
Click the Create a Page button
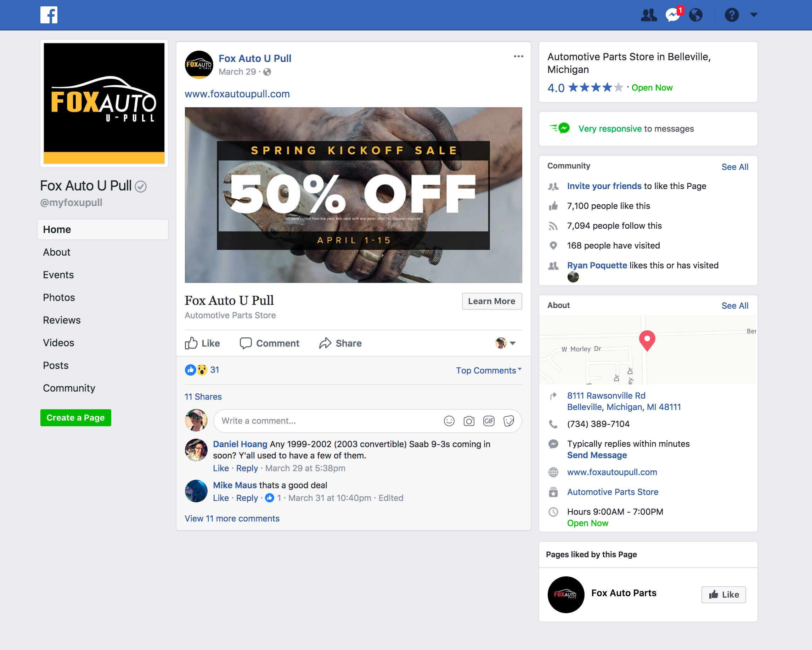[x=76, y=418]
